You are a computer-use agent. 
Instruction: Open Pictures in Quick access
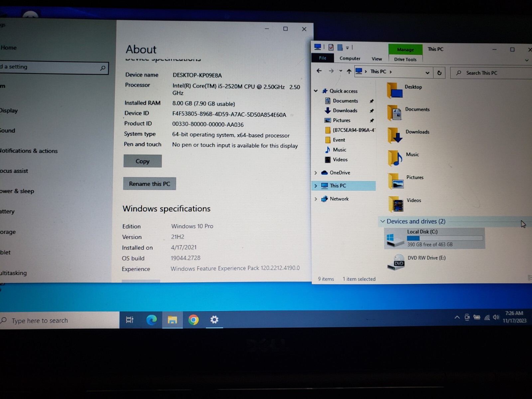[341, 120]
